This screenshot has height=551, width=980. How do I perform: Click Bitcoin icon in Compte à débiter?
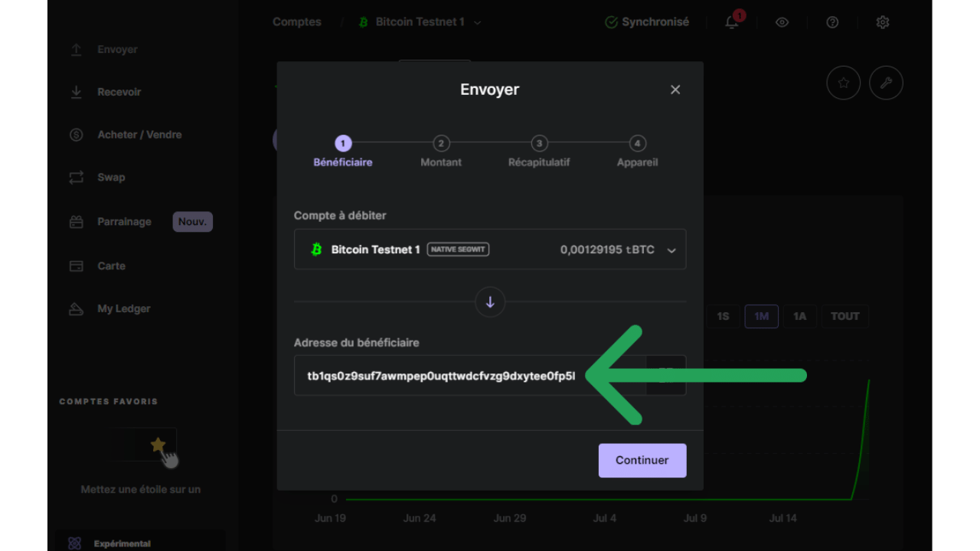(315, 249)
